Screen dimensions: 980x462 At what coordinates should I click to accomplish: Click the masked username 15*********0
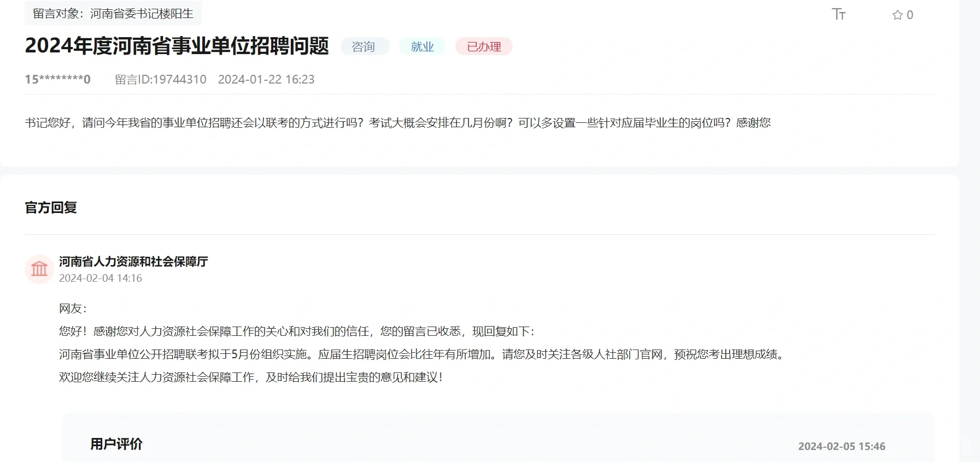58,79
